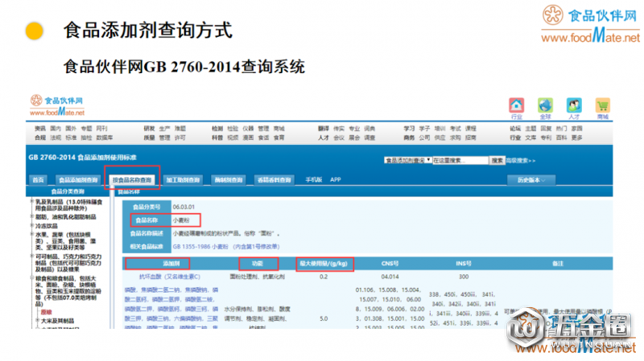Screen dimensions: 644x361
Task: Open the 标准 navigation link
Action: (71, 137)
